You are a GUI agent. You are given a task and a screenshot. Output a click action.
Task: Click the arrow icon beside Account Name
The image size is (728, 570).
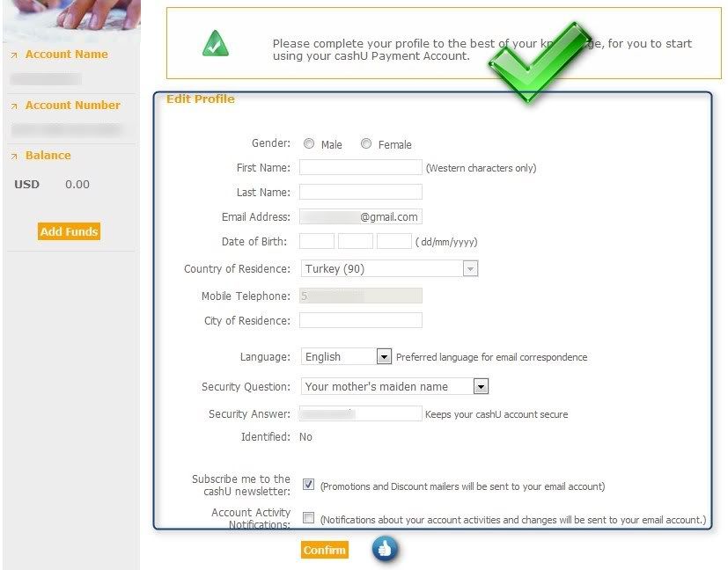coord(14,55)
